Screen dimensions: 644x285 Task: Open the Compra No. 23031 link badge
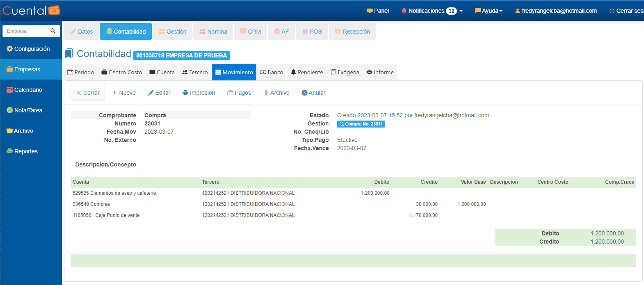(361, 124)
